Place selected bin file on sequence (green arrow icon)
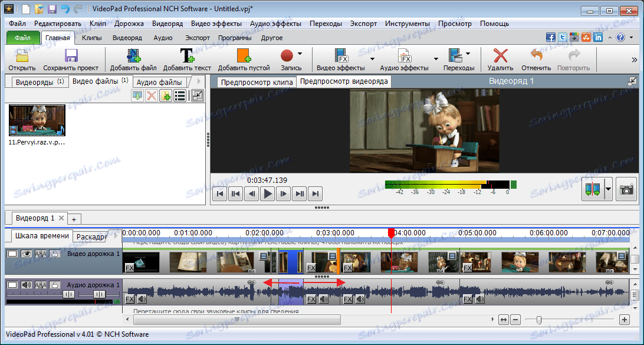 (137, 96)
